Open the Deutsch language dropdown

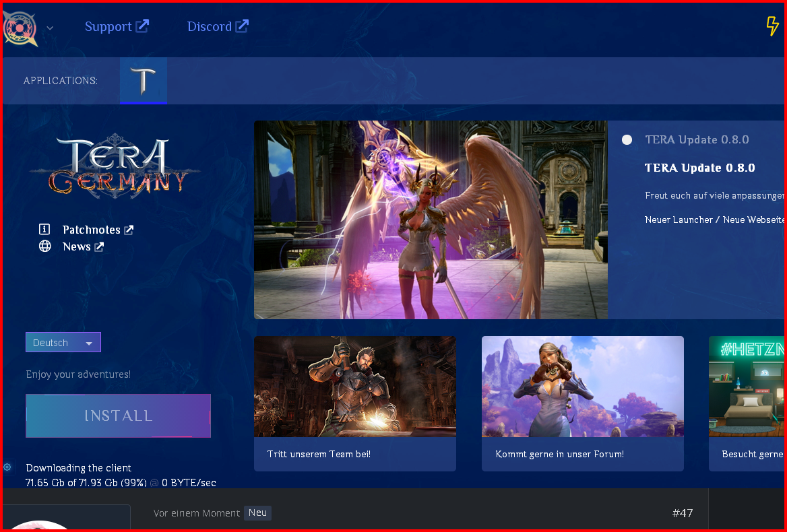click(x=63, y=343)
